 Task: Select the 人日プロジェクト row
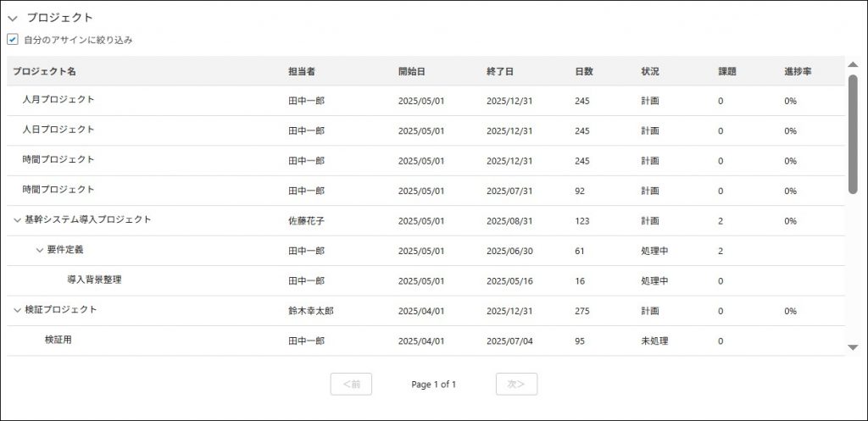(426, 130)
